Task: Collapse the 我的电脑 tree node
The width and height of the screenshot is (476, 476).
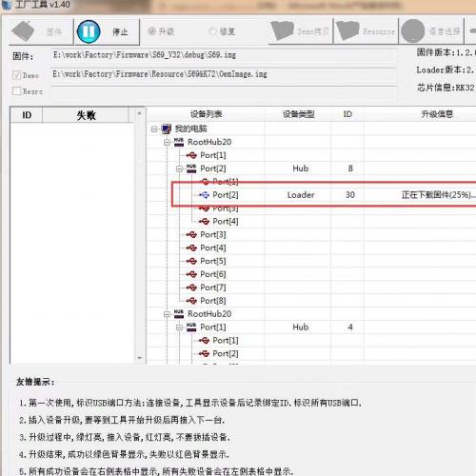Action: pos(154,129)
